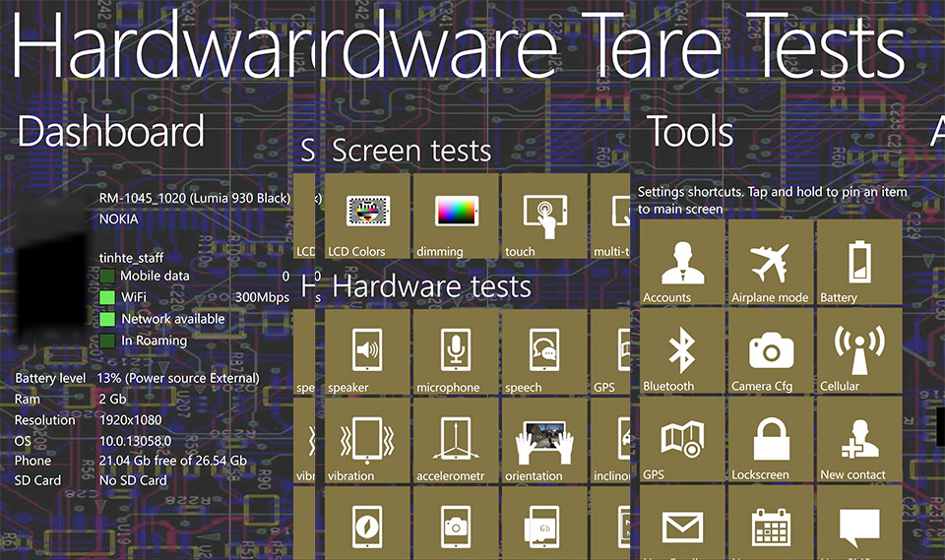Open the Battery settings shortcut

(859, 262)
